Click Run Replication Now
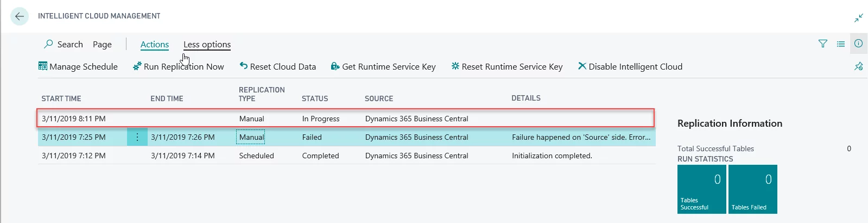The image size is (868, 223). click(x=179, y=66)
